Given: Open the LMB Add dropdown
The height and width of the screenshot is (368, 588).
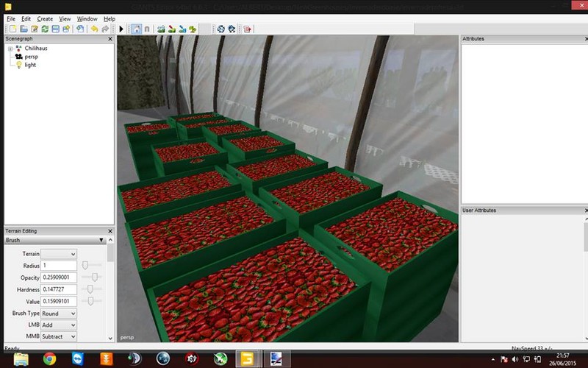Looking at the screenshot, I should click(x=59, y=325).
